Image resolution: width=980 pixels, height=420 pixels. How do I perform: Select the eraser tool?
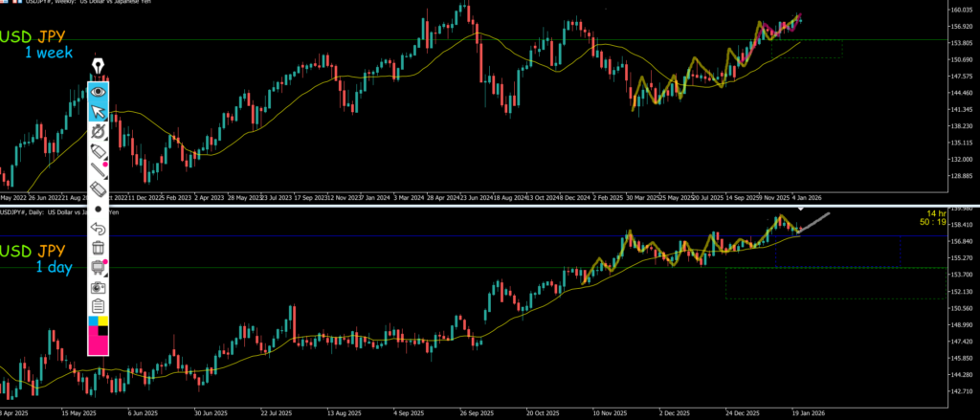point(98,189)
